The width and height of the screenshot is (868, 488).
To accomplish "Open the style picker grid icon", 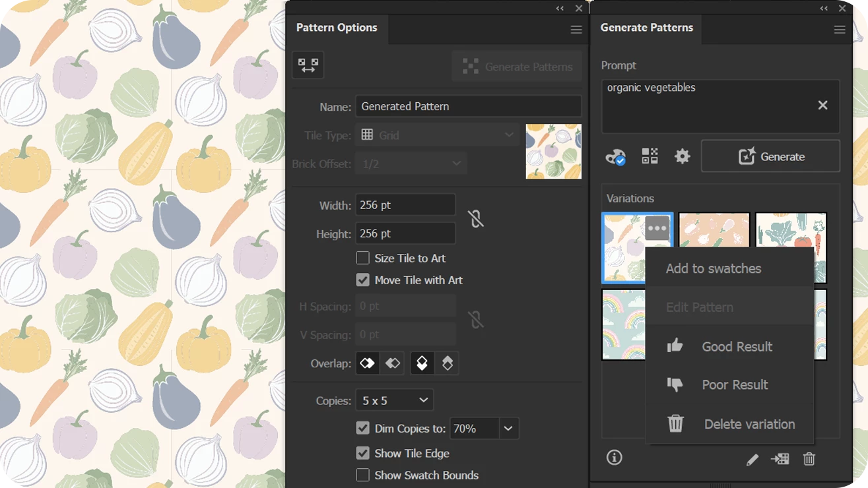I will click(x=650, y=156).
